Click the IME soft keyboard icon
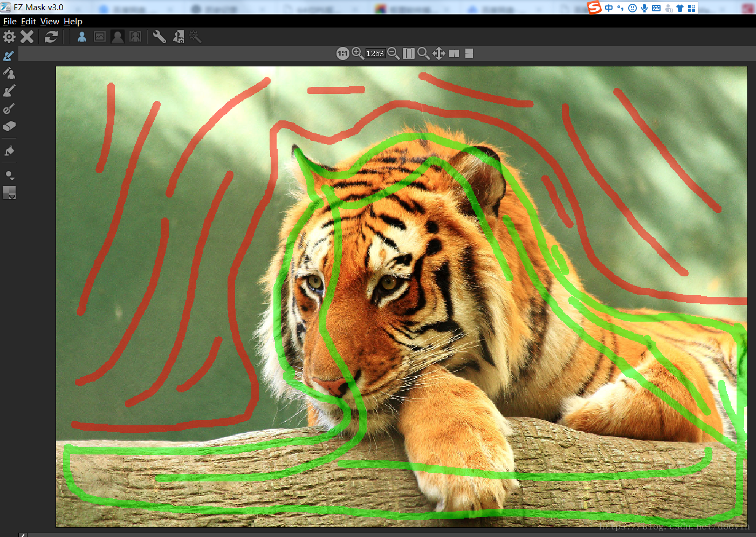This screenshot has width=756, height=537. point(656,8)
